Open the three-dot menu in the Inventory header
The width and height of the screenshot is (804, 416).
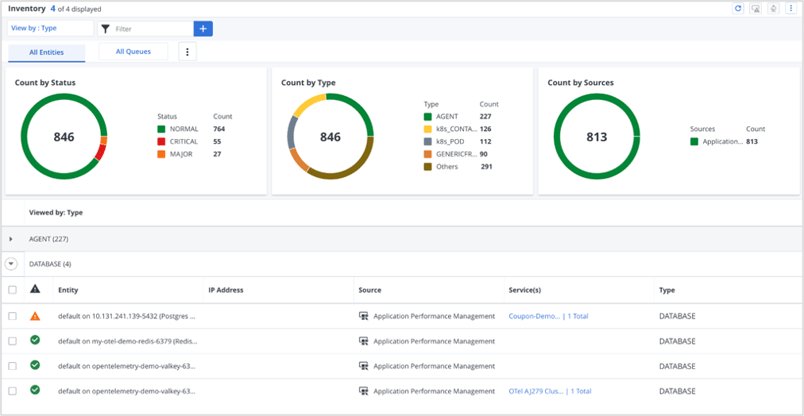click(x=791, y=9)
